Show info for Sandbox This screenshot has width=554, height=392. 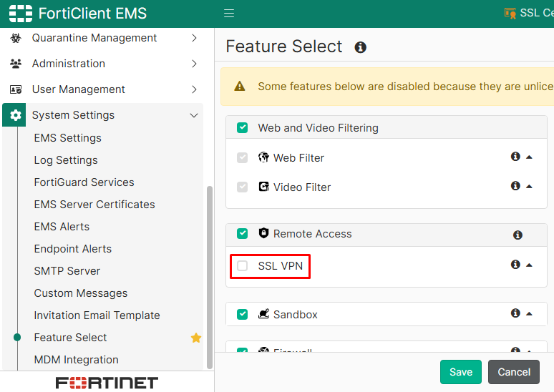[x=515, y=313]
